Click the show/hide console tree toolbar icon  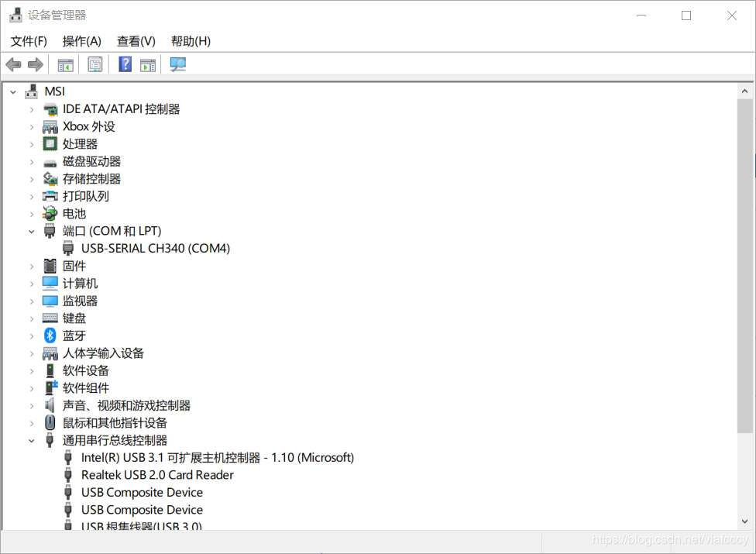point(66,64)
